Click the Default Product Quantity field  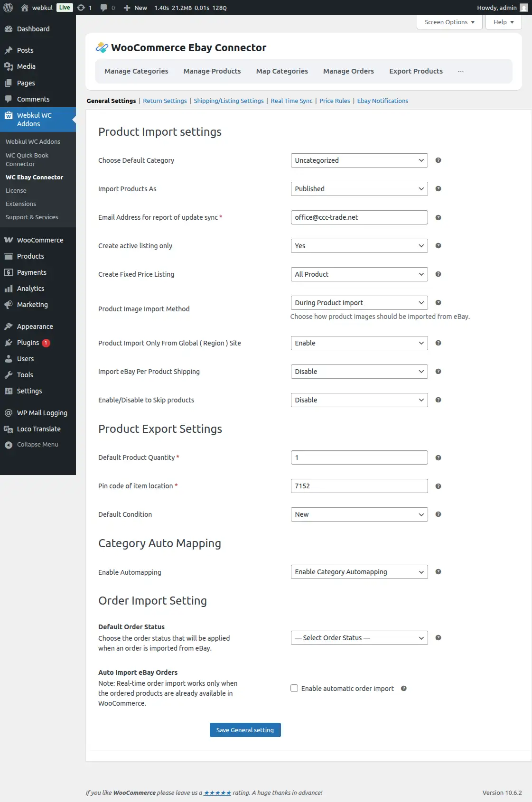(x=359, y=457)
